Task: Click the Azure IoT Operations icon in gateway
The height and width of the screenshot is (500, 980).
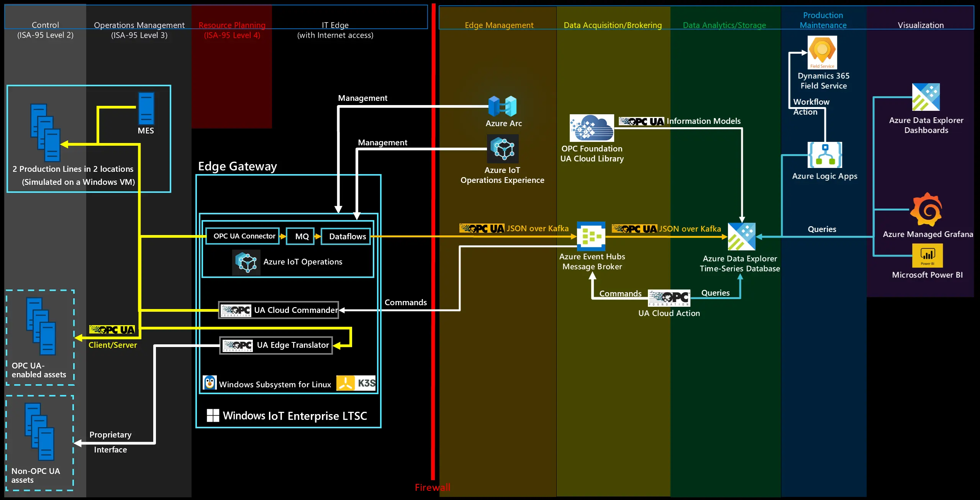Action: 246,263
